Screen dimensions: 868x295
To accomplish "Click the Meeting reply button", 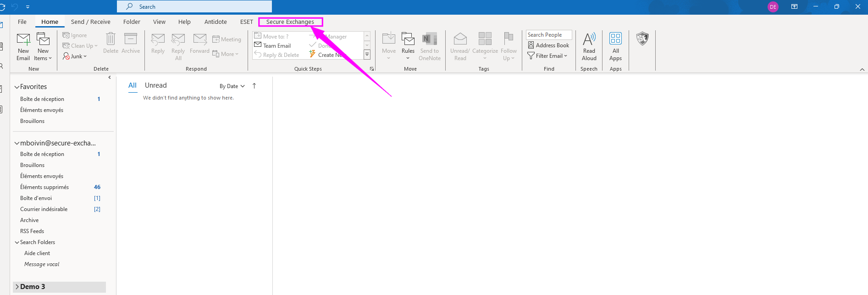I will pos(227,39).
